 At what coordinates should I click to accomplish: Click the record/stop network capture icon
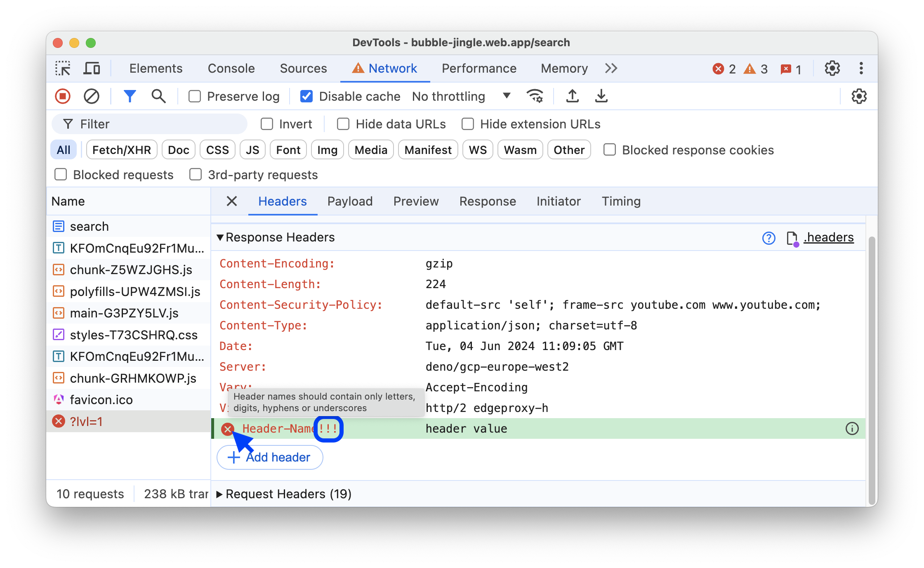tap(65, 97)
